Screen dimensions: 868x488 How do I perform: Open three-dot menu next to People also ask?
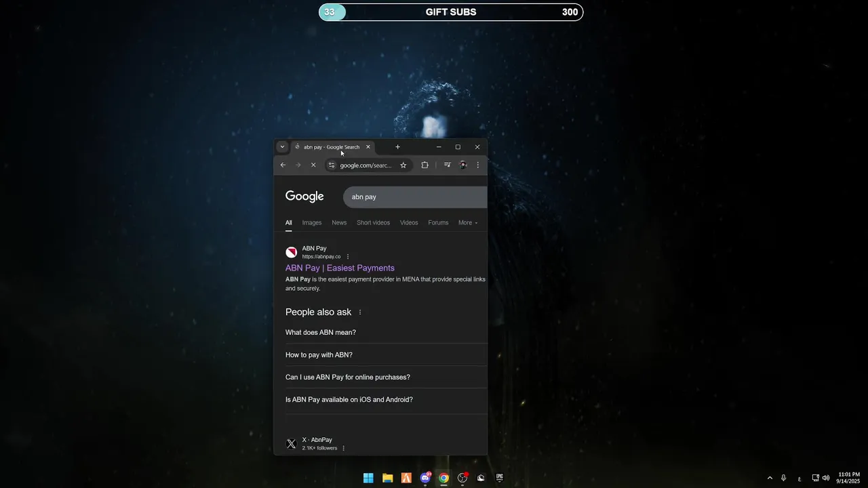tap(360, 312)
